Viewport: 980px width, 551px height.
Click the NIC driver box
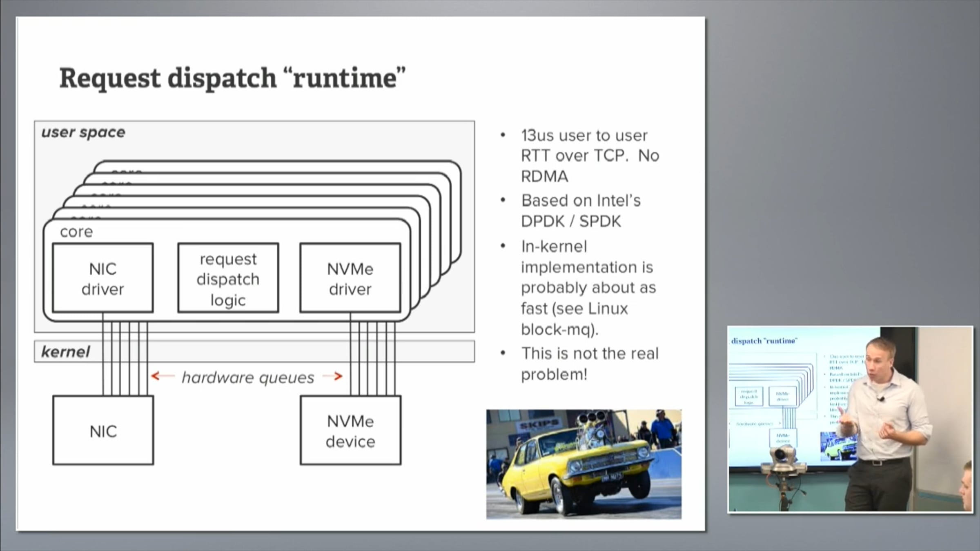(103, 278)
